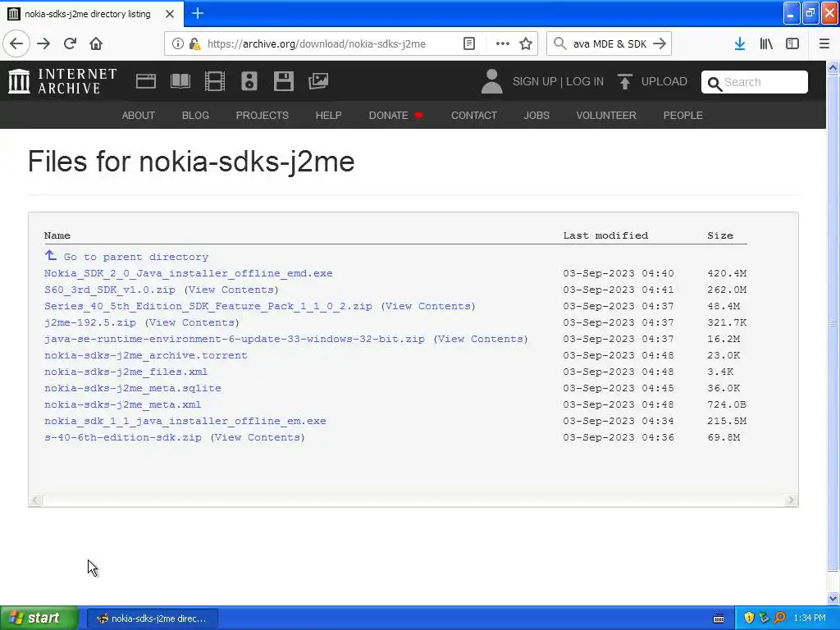Open the HELP menu item
The width and height of the screenshot is (840, 630).
coord(328,115)
